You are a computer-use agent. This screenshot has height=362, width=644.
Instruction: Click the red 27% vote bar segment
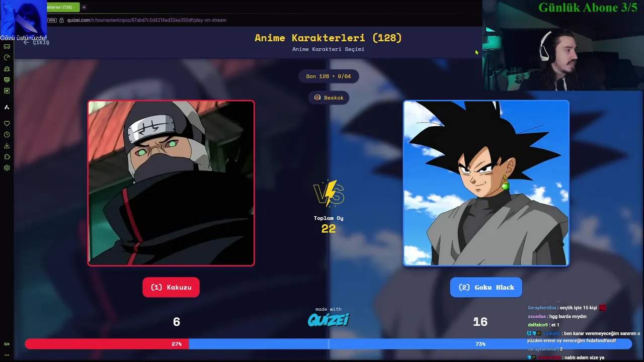pyautogui.click(x=107, y=344)
